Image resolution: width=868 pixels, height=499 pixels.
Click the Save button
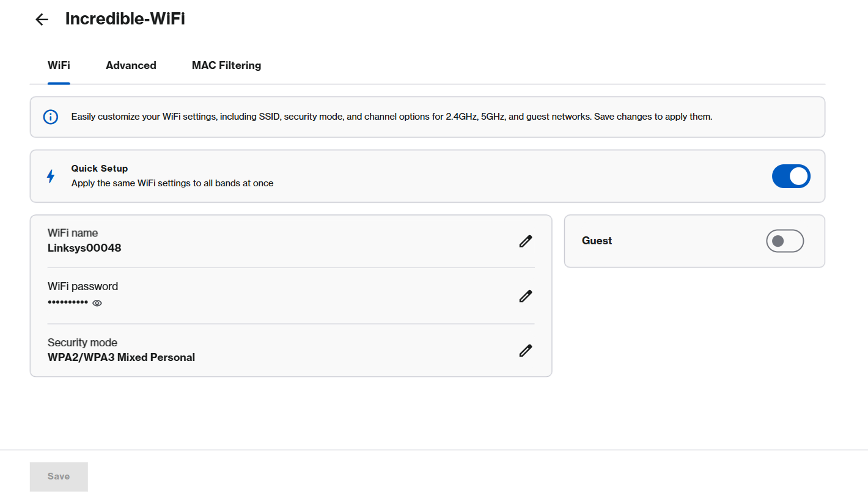click(59, 476)
